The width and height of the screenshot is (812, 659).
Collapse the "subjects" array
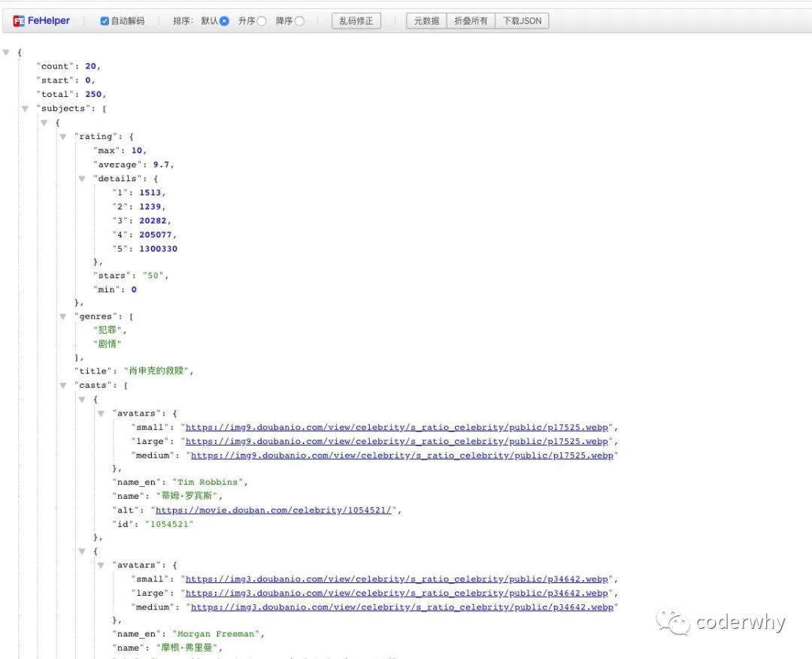25,109
